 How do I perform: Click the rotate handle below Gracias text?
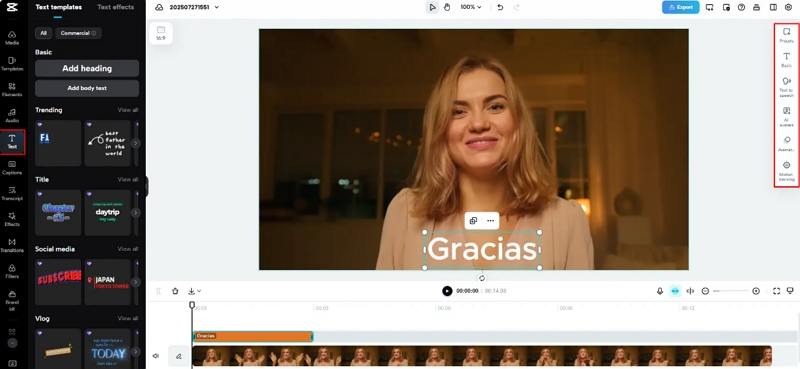[482, 278]
